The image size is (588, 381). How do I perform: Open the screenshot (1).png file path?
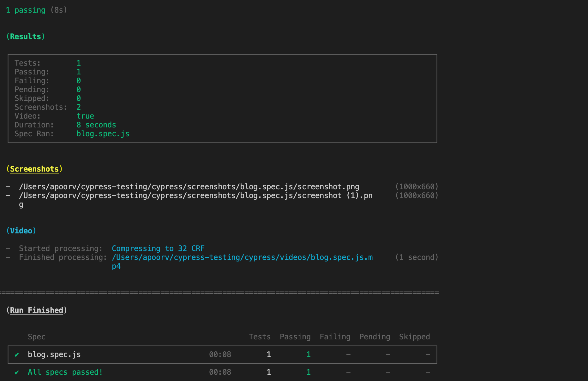click(x=195, y=196)
